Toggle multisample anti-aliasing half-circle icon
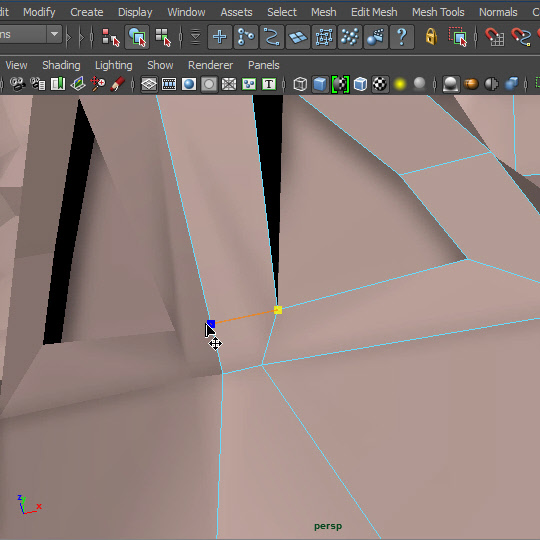The width and height of the screenshot is (540, 540). [x=491, y=84]
